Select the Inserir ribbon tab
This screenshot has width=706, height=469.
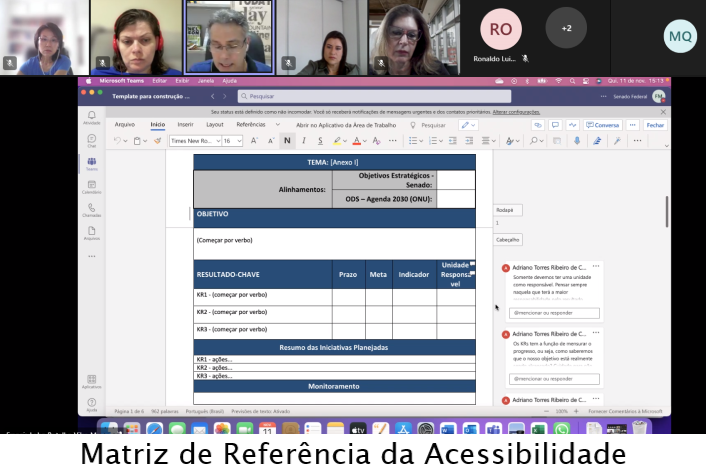[185, 125]
